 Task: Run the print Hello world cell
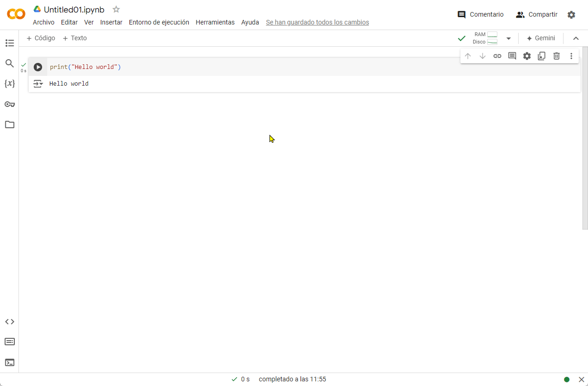pos(38,67)
